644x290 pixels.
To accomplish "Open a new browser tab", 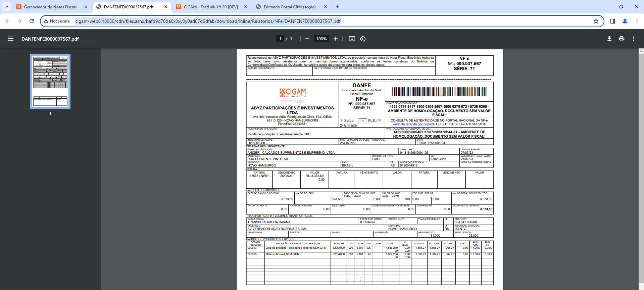I will 338,7.
